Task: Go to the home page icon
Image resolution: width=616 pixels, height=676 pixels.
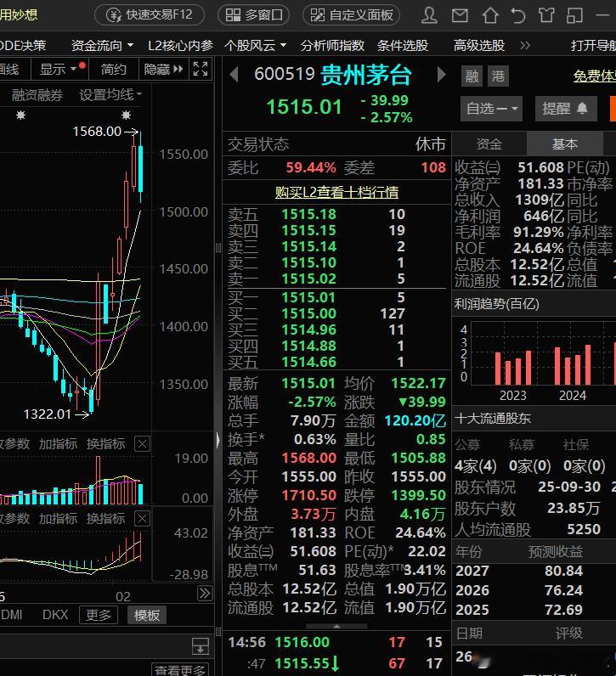Action: [489, 15]
